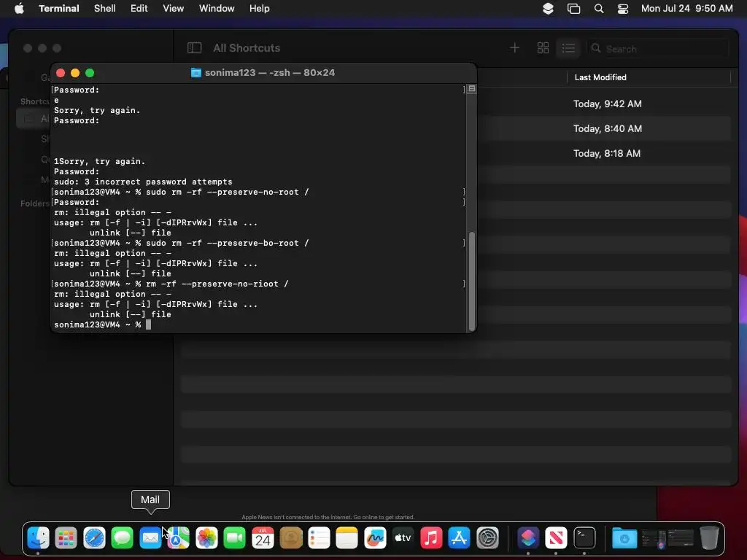The width and height of the screenshot is (747, 560).
Task: Open the Downloads folder in Dock
Action: [x=624, y=538]
